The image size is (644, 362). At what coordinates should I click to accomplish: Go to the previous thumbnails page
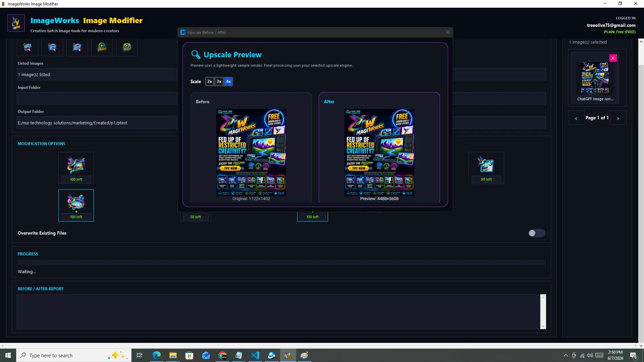tap(576, 118)
